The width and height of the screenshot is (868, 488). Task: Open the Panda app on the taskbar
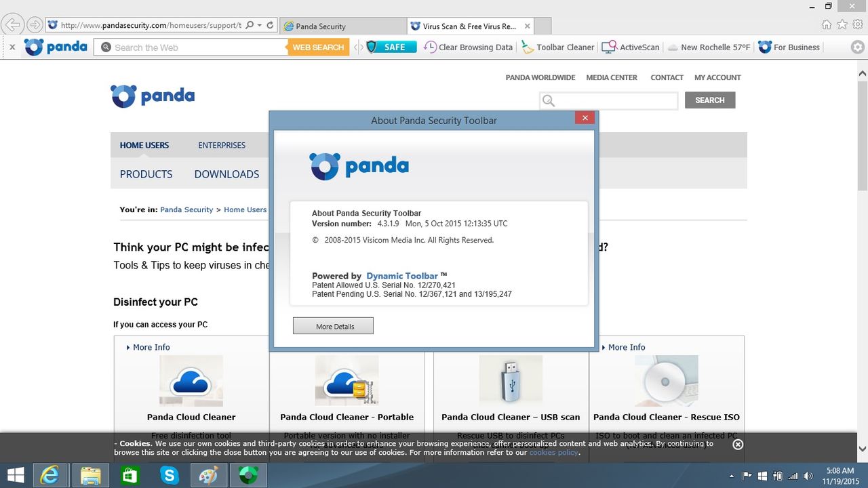click(248, 475)
